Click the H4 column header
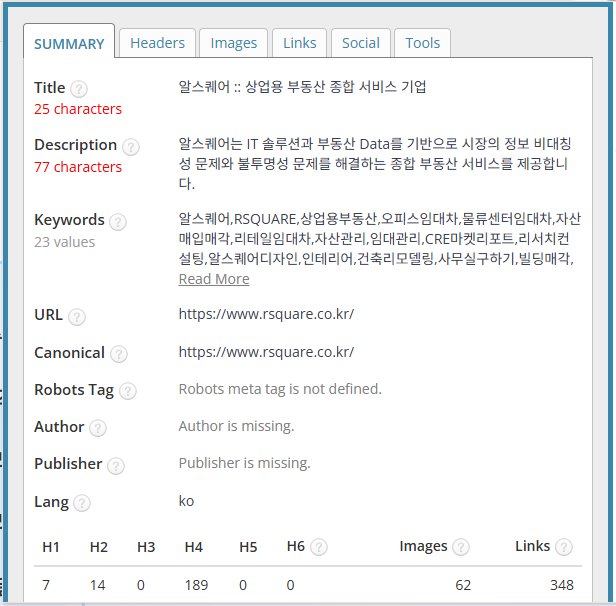This screenshot has width=616, height=606. pos(194,547)
